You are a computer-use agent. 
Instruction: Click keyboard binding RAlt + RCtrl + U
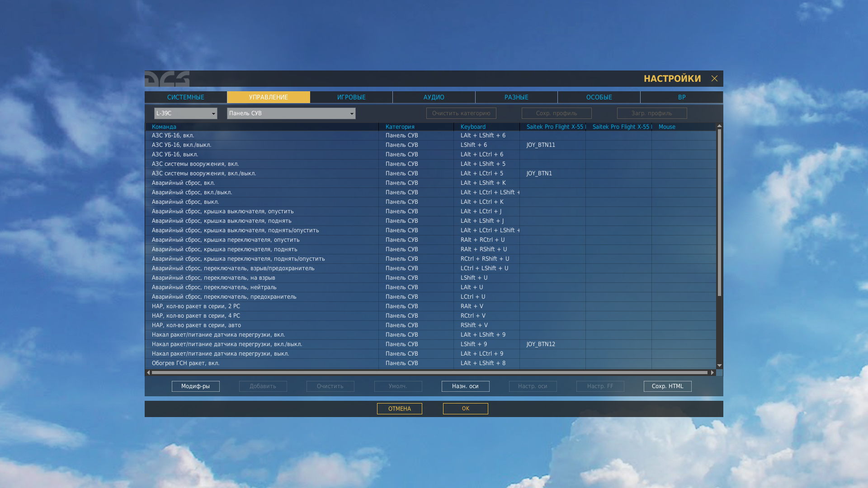pyautogui.click(x=486, y=240)
